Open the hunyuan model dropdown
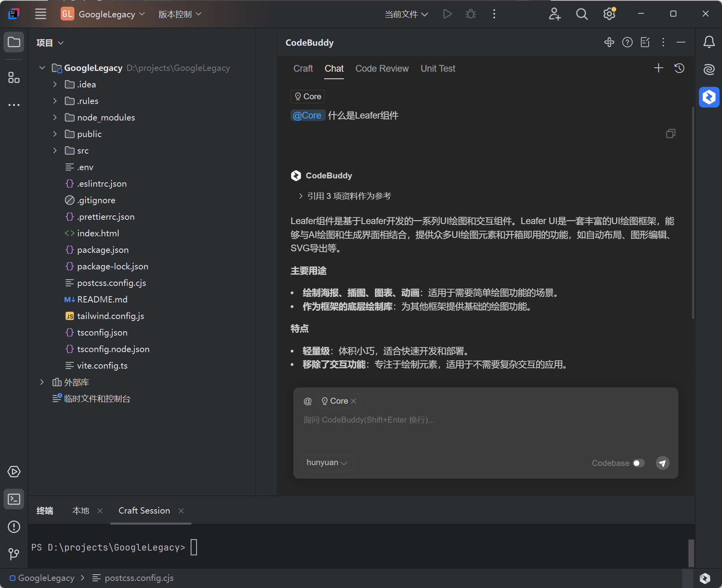The image size is (722, 588). click(327, 463)
